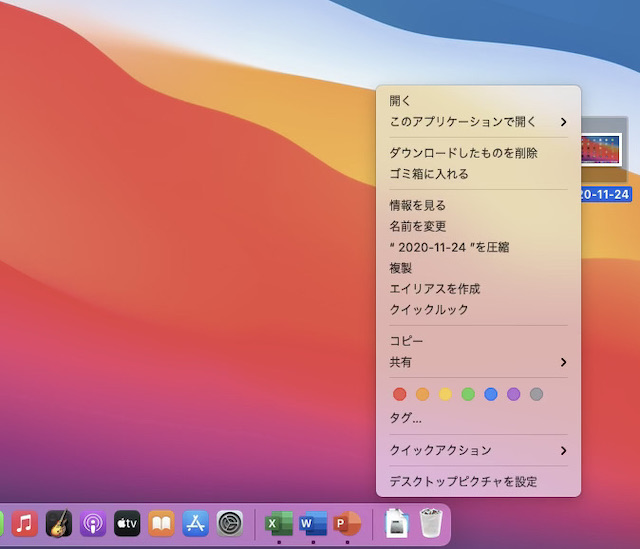Open the Podcasts app in Dock

(x=93, y=523)
